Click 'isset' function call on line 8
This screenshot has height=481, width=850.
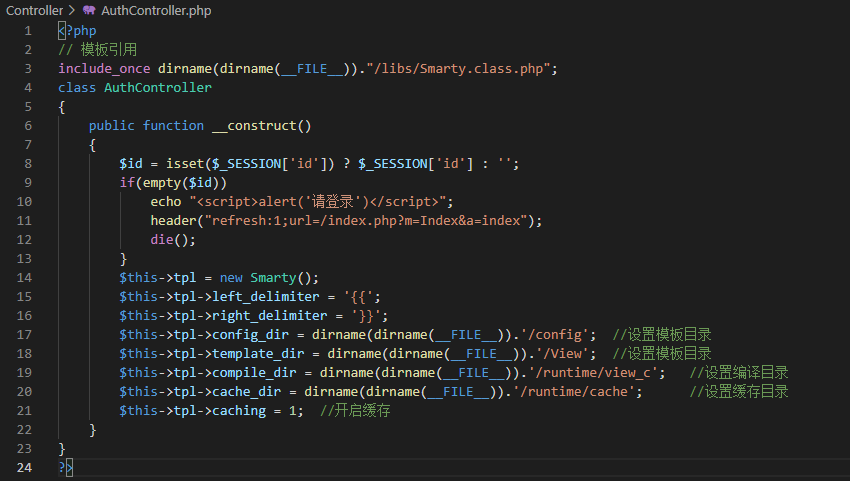[185, 164]
